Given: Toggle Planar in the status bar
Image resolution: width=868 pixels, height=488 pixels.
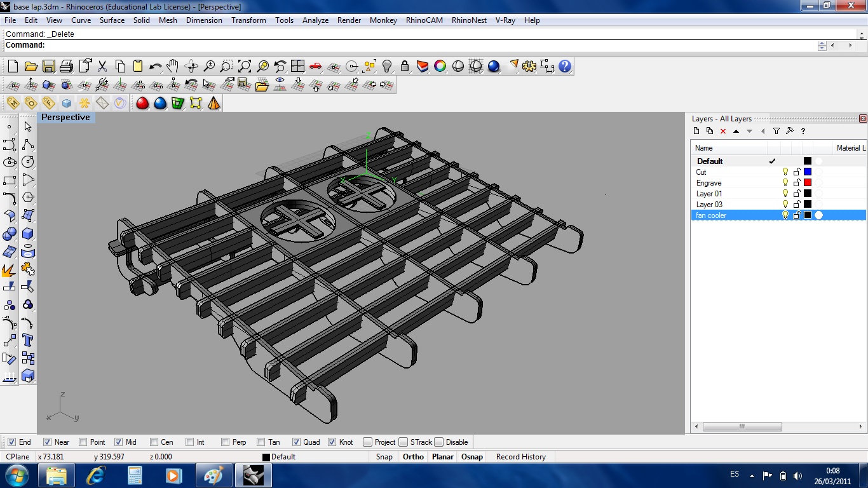Looking at the screenshot, I should tap(443, 457).
